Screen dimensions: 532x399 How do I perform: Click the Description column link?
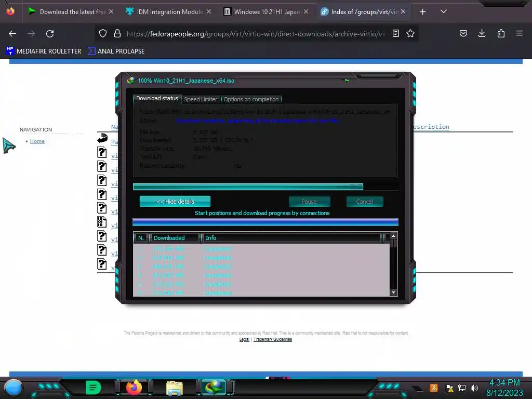pyautogui.click(x=431, y=127)
